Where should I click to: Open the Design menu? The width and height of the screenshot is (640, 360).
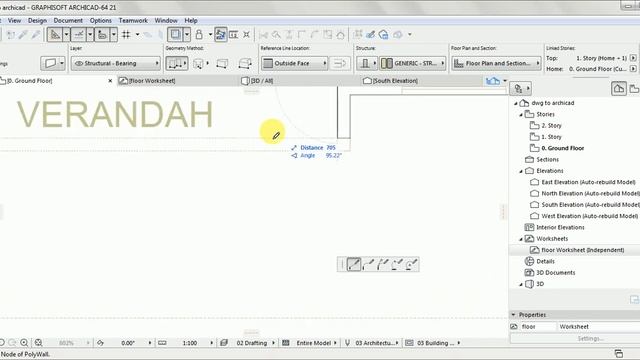(37, 20)
